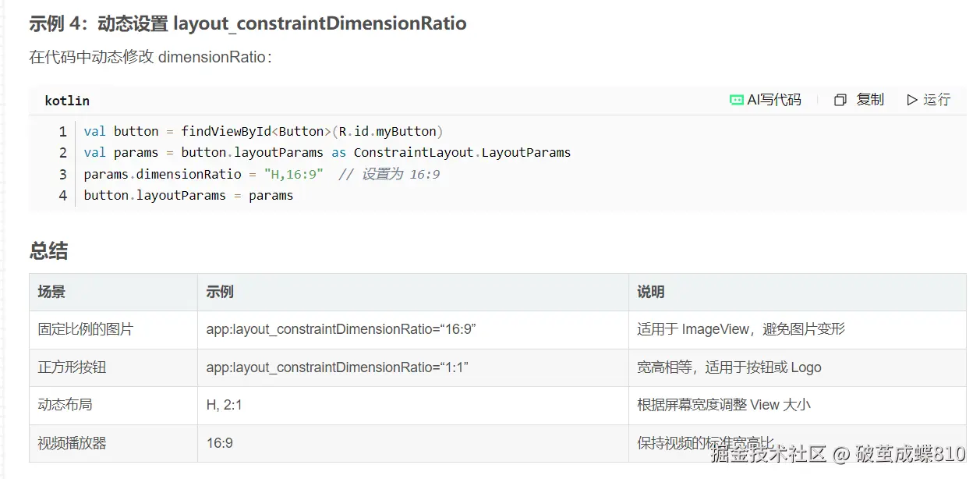Select the 视频播放器 table cell
The width and height of the screenshot is (980, 479).
(72, 443)
